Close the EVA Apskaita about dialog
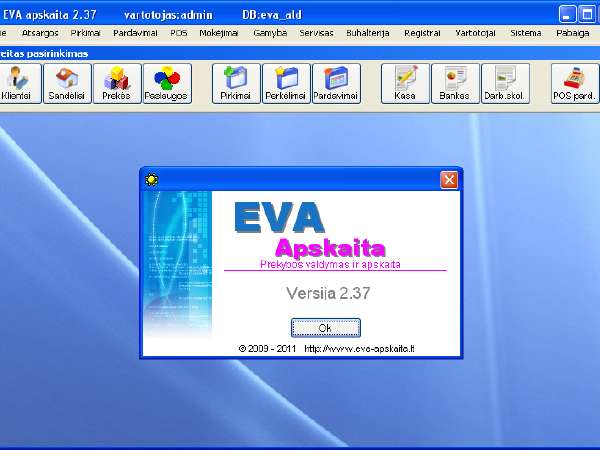 click(x=449, y=179)
